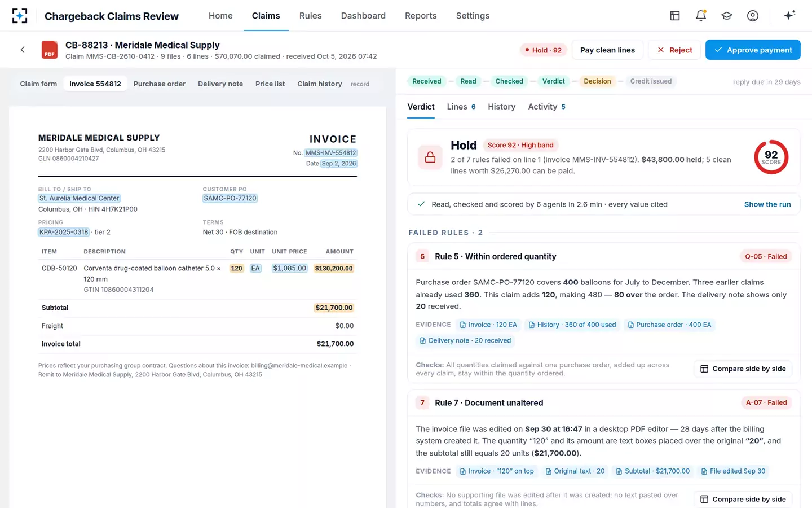
Task: Switch to the Claim form document tab
Action: click(x=38, y=84)
